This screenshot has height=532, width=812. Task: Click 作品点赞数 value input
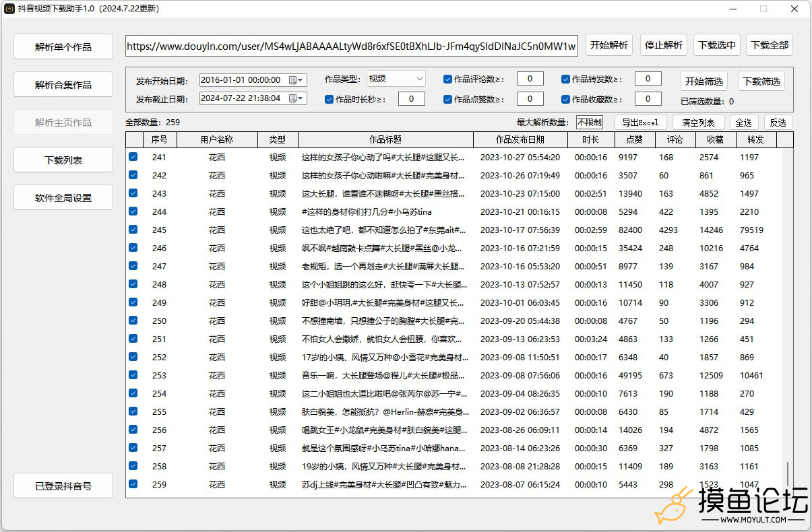(x=530, y=99)
